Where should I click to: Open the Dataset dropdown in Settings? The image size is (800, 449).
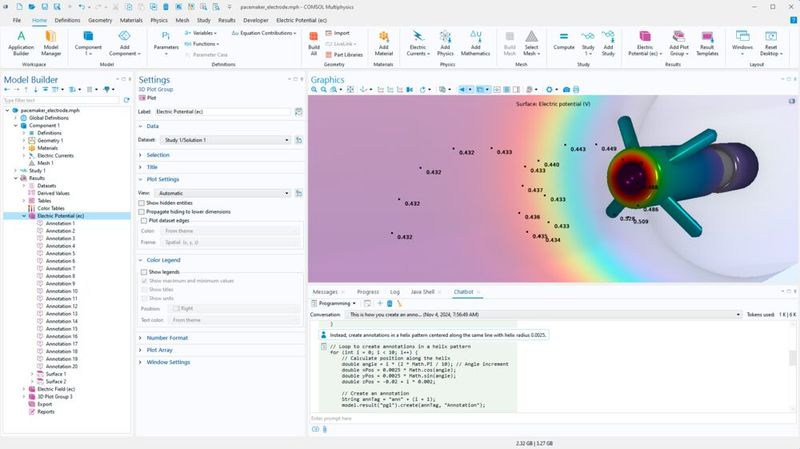click(x=226, y=140)
